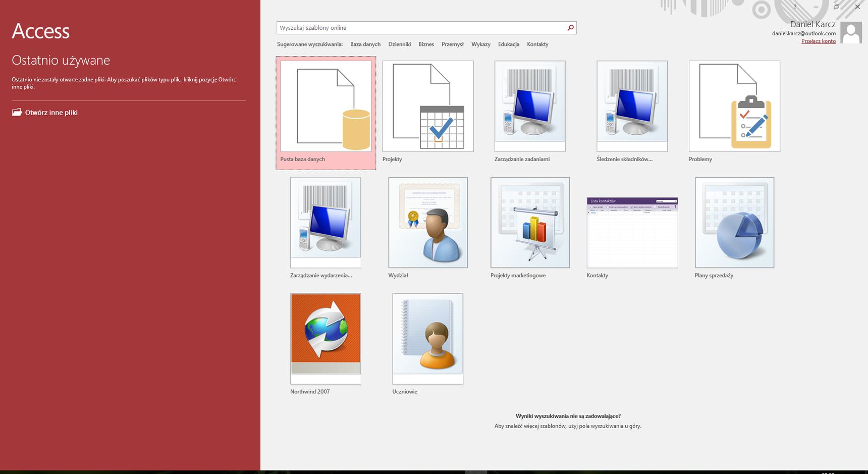Click the Przełącz konto link
The height and width of the screenshot is (474, 868).
pos(819,41)
